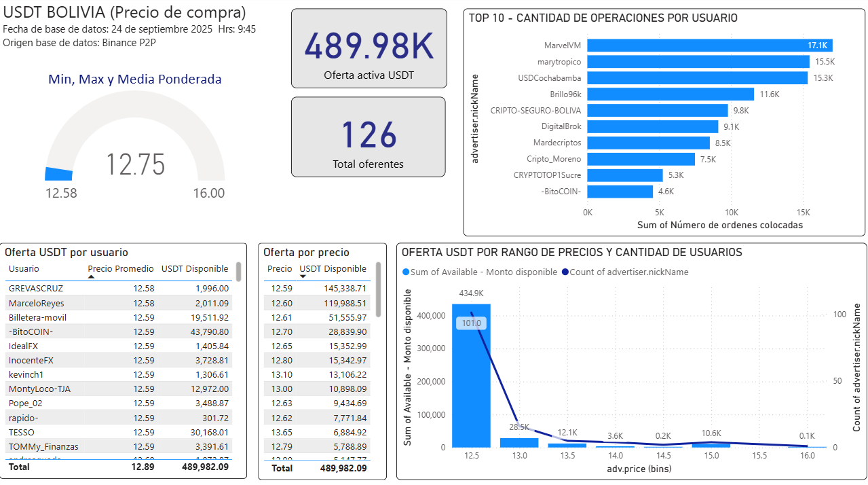Select the MarvelVM bar in Top 10 chart
This screenshot has width=868, height=485.
[710, 46]
